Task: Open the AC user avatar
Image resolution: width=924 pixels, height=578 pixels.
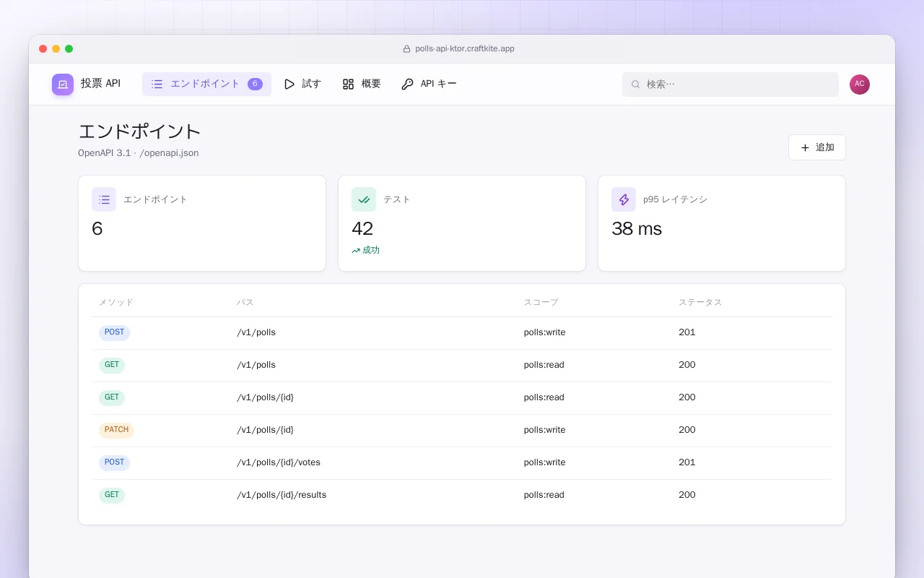Action: tap(860, 85)
